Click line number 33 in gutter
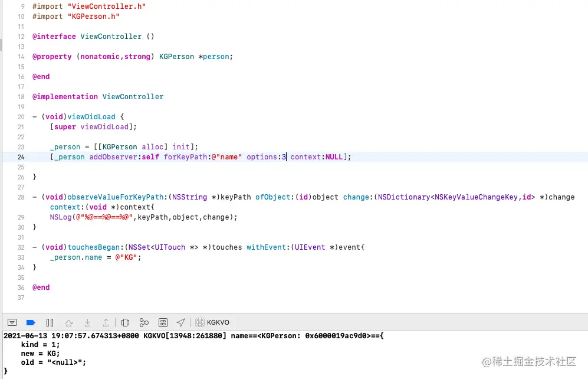The width and height of the screenshot is (588, 379). pos(21,257)
